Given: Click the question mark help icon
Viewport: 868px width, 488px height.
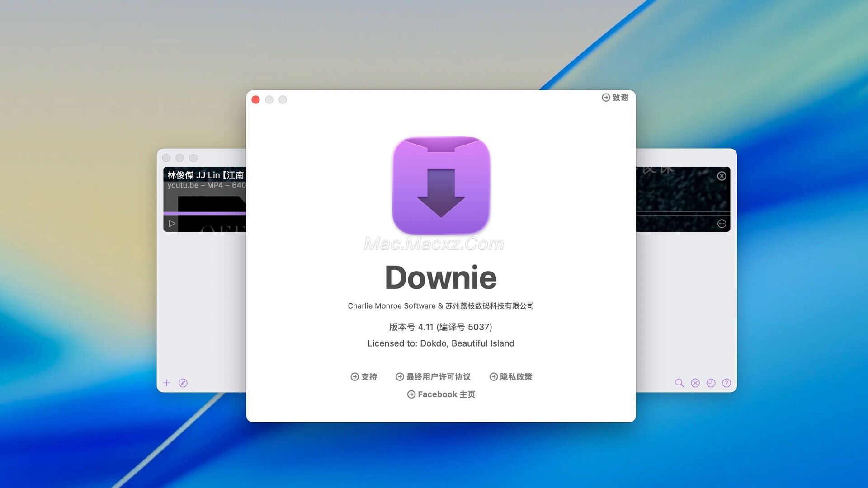Looking at the screenshot, I should click(726, 383).
